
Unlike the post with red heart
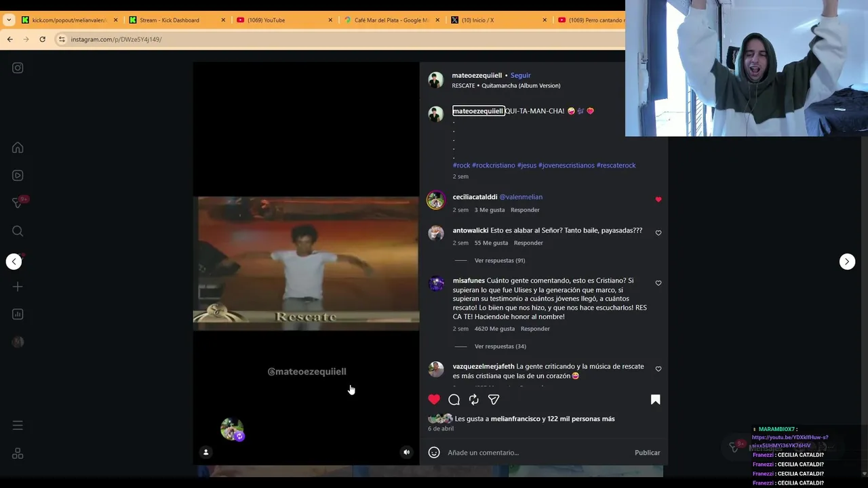click(434, 400)
